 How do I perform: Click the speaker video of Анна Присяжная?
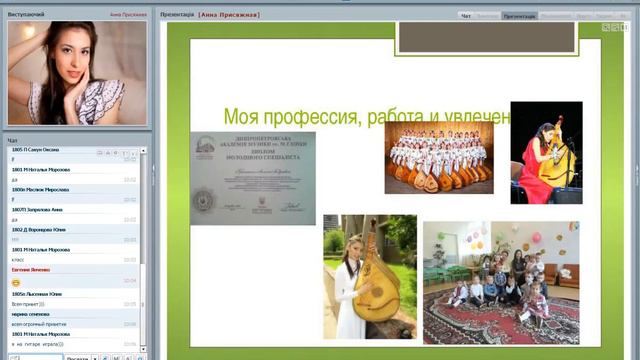pyautogui.click(x=77, y=73)
